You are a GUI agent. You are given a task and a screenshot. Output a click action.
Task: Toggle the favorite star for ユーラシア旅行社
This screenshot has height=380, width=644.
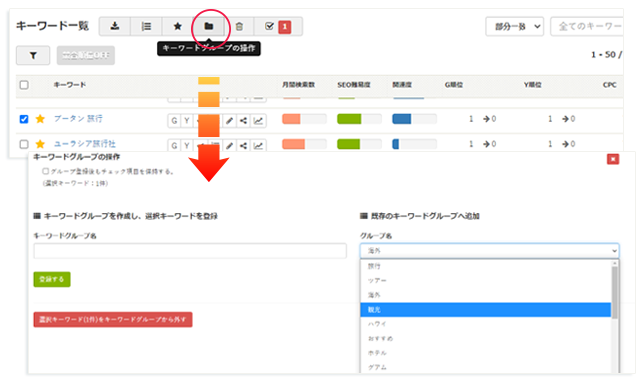[x=40, y=144]
